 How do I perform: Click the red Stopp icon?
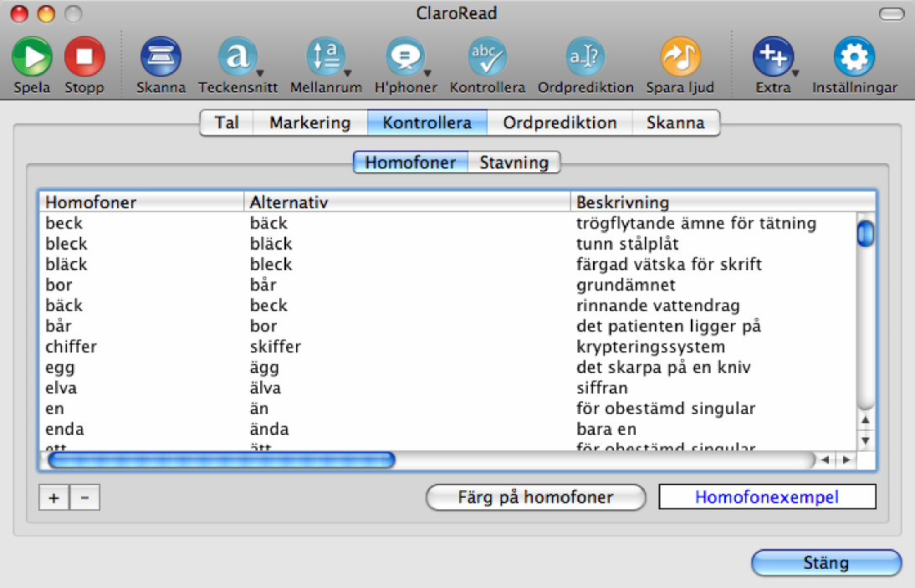(84, 57)
